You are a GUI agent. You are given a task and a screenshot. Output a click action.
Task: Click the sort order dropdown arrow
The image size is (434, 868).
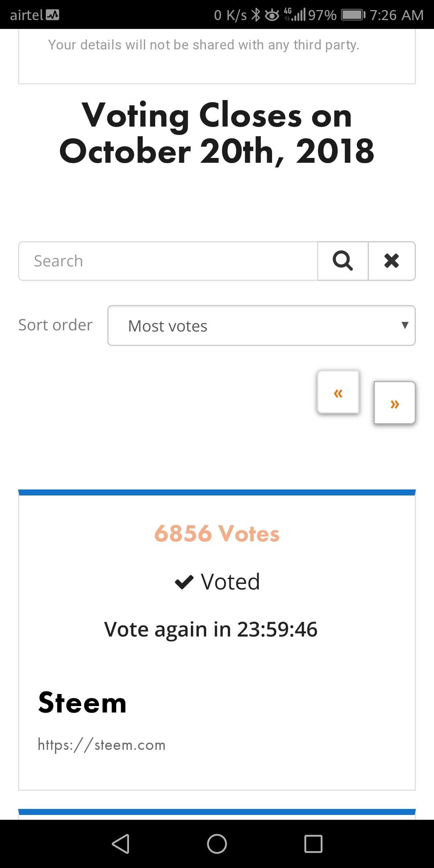405,325
